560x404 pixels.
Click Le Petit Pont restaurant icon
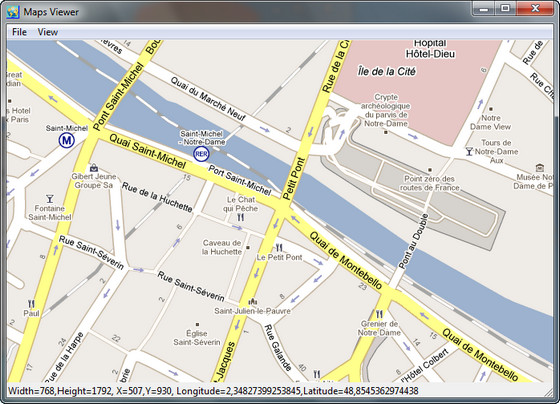(x=279, y=248)
